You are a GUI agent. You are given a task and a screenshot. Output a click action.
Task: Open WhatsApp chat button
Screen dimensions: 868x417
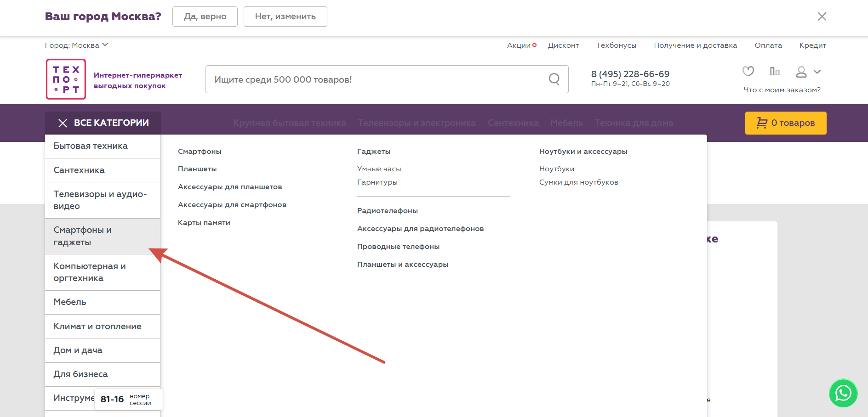[x=843, y=393]
